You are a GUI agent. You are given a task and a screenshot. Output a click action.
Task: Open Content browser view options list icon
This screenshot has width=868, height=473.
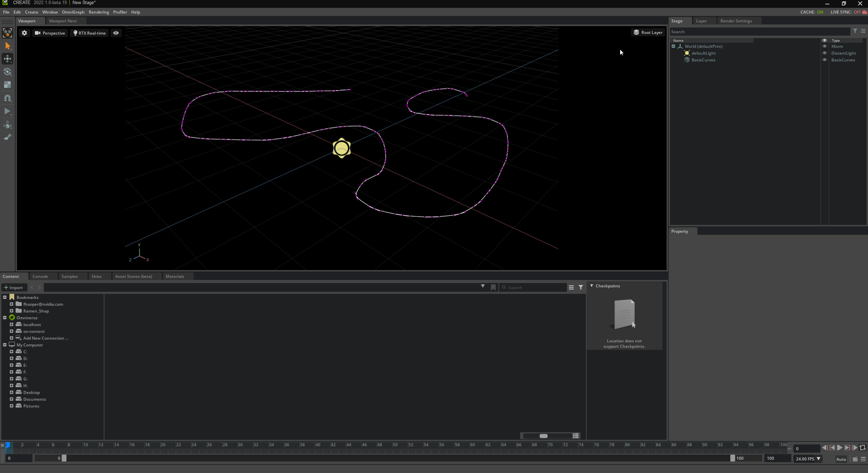(571, 287)
